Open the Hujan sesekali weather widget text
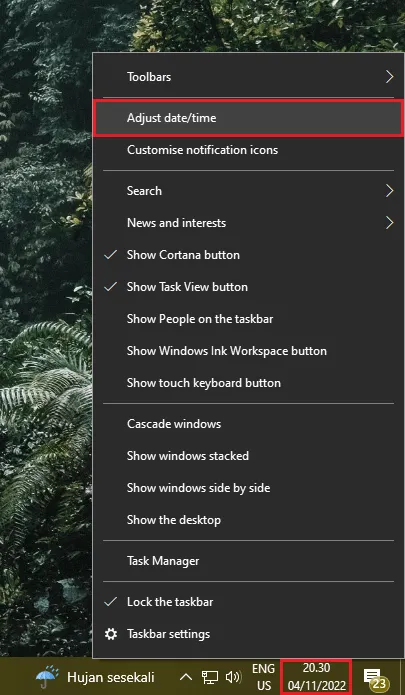This screenshot has height=695, width=405. click(x=111, y=677)
